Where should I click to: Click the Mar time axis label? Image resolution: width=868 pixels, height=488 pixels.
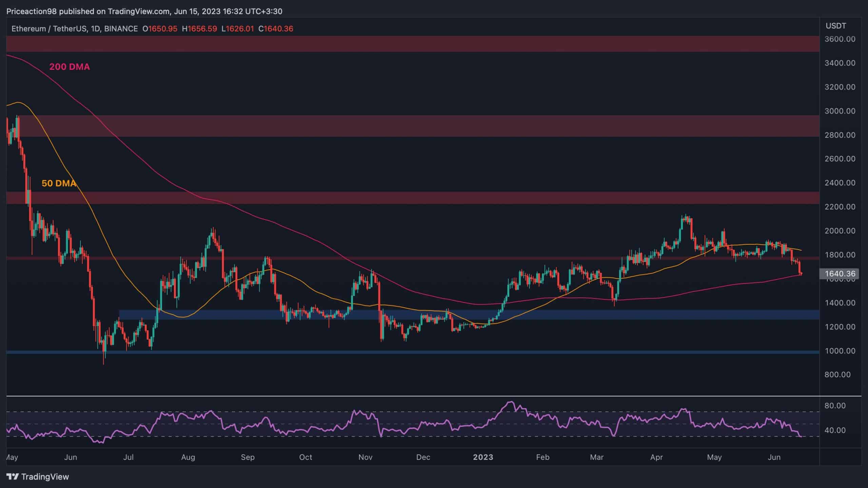coord(597,457)
